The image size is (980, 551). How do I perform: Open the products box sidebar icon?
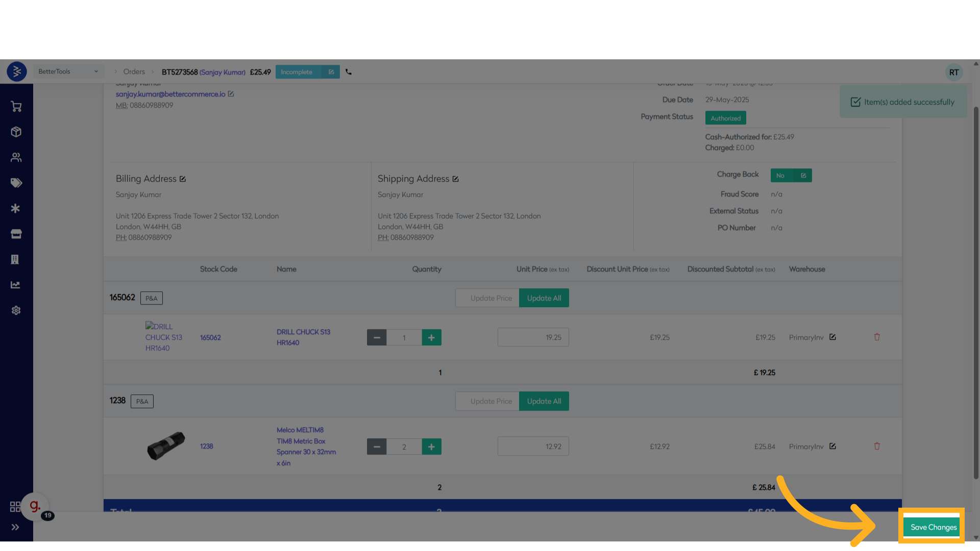point(16,132)
